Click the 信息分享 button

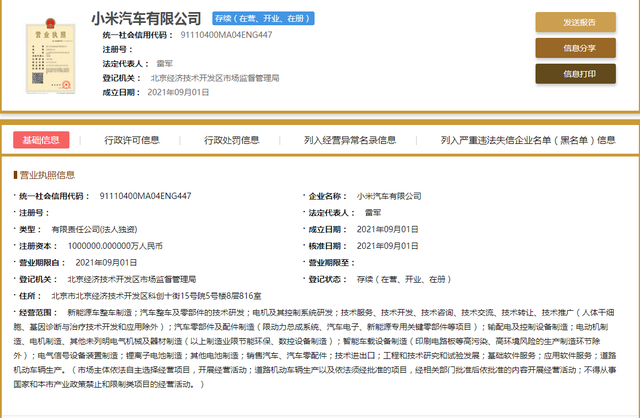coord(581,47)
